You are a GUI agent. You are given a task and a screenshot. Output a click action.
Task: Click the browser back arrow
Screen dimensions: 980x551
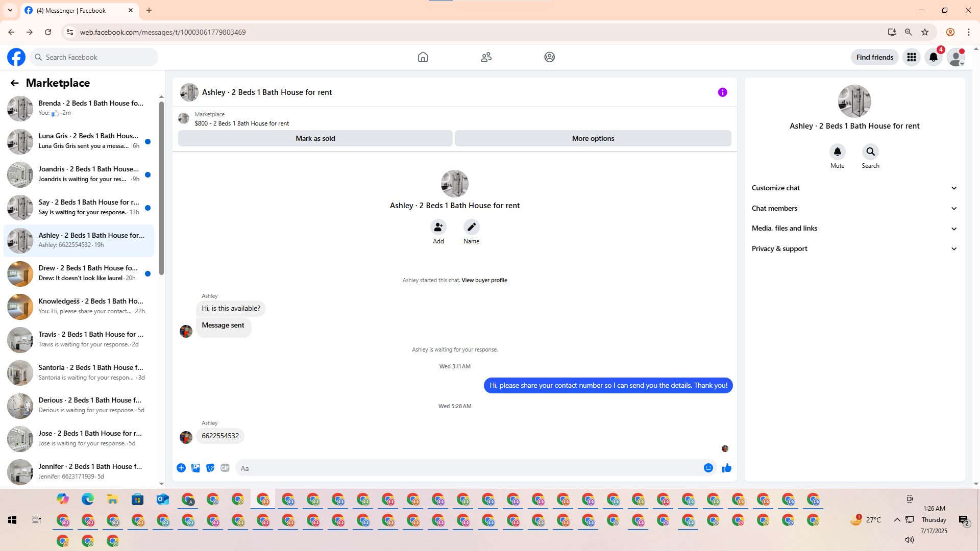pyautogui.click(x=11, y=32)
